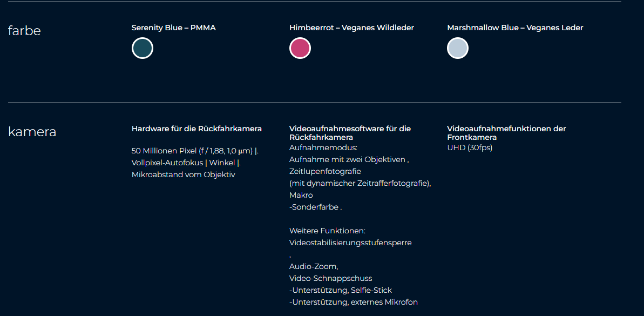Screen dimensions: 644x316
Task: Click the 'Vollpixel-Autofokus | Winkel' line
Action: [186, 163]
